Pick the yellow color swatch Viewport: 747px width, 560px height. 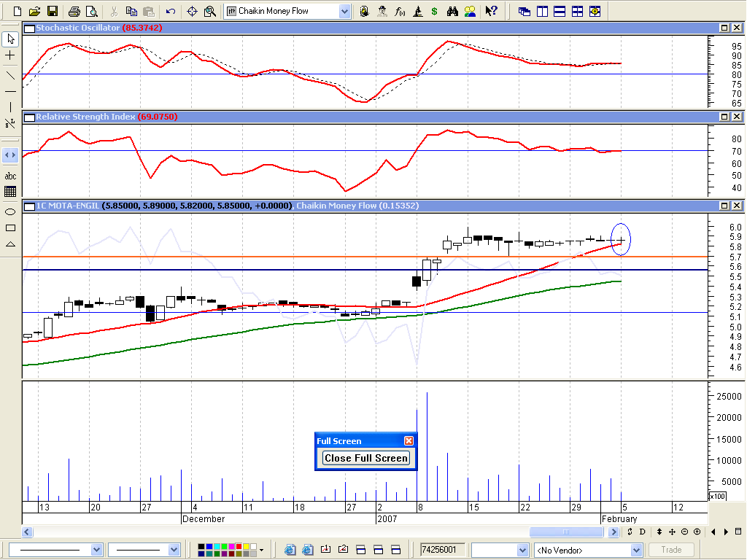[x=244, y=546]
